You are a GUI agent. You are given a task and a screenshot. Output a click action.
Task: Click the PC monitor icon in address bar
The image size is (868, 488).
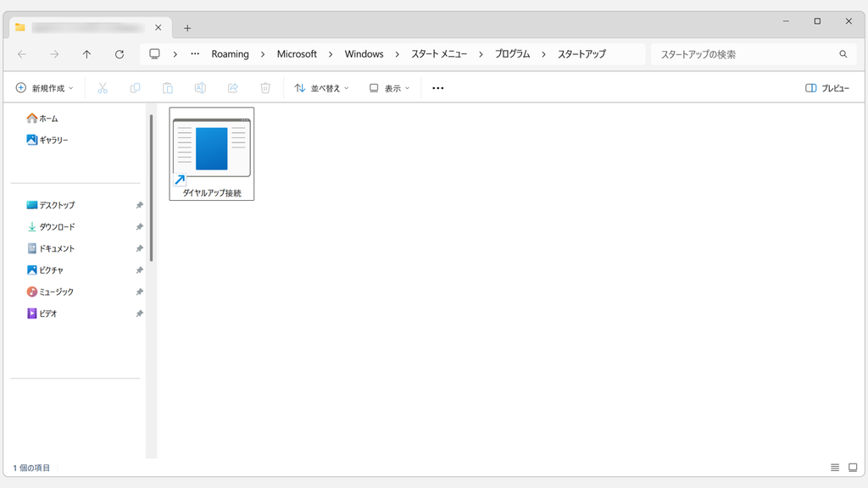[154, 54]
